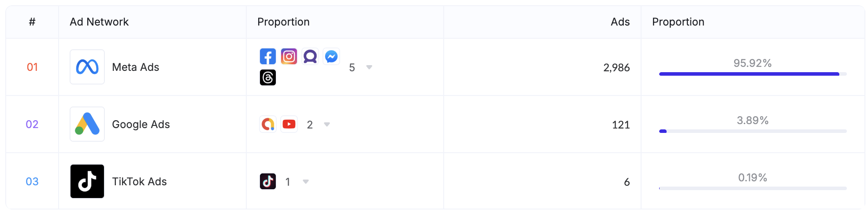Expand the Meta Ads platforms dropdown arrow
This screenshot has height=213, width=868.
(369, 67)
